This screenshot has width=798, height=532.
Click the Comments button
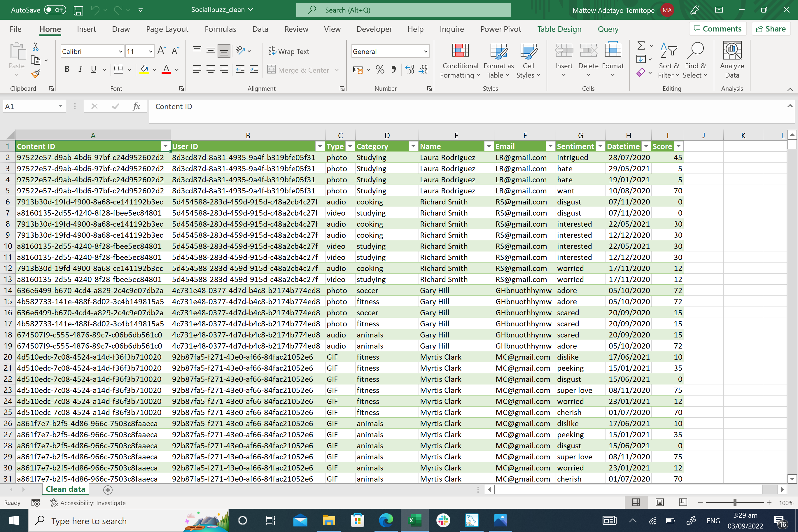[717, 29]
